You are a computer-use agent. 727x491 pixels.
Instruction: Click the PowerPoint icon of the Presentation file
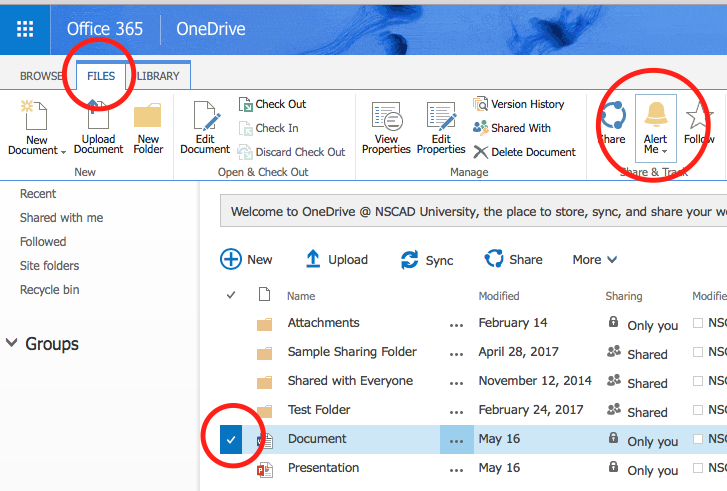(265, 469)
